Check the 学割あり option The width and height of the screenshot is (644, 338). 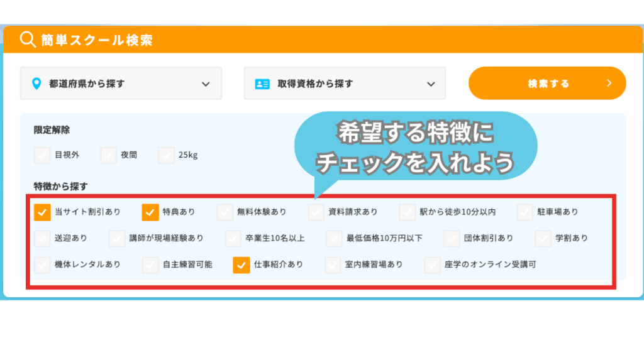click(x=543, y=239)
